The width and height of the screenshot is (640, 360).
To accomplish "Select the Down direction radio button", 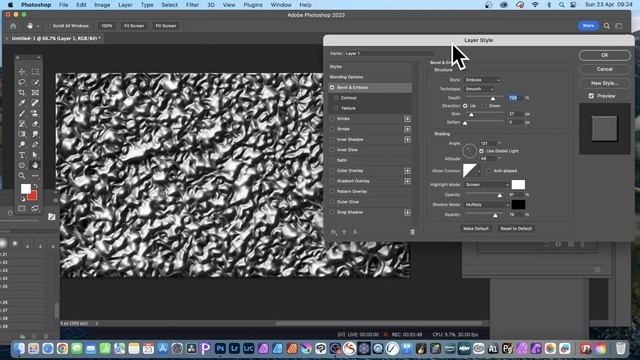I will (x=484, y=106).
